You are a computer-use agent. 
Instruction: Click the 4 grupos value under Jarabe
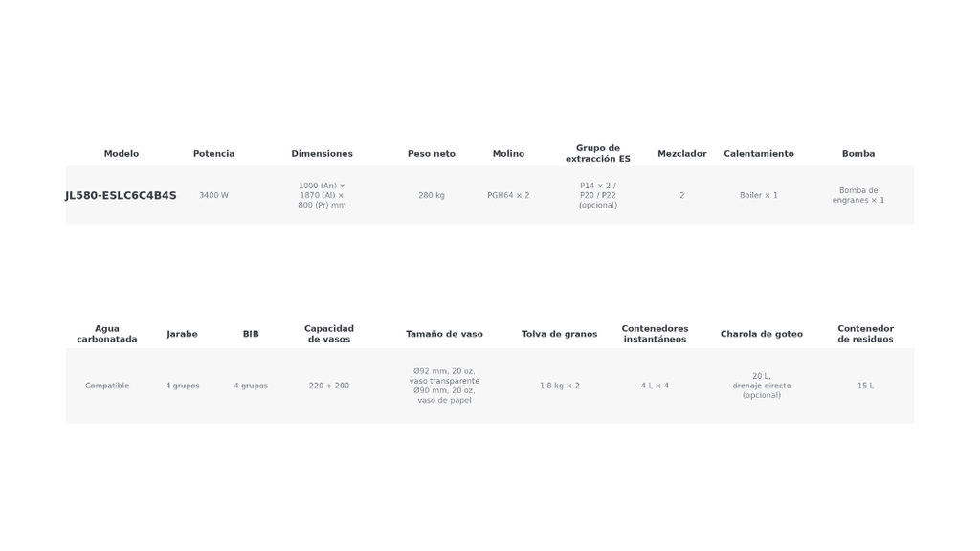point(183,386)
